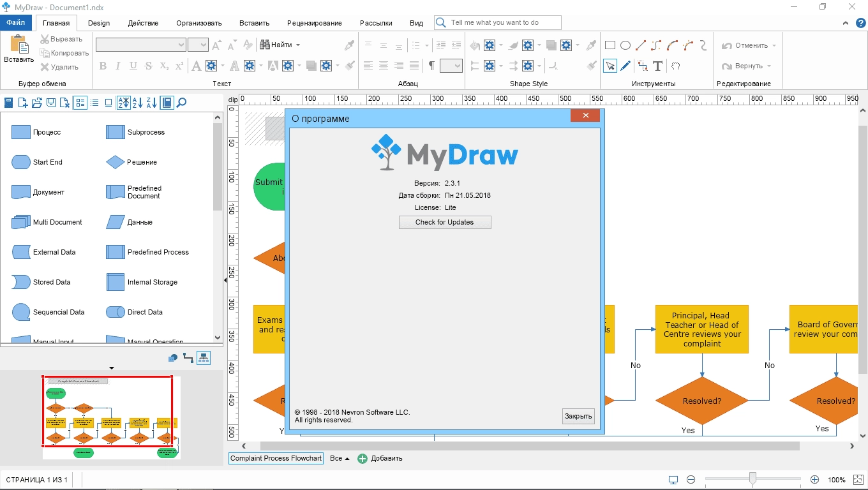This screenshot has height=490, width=868.
Task: Click the Tell me what you want field
Action: click(x=498, y=22)
